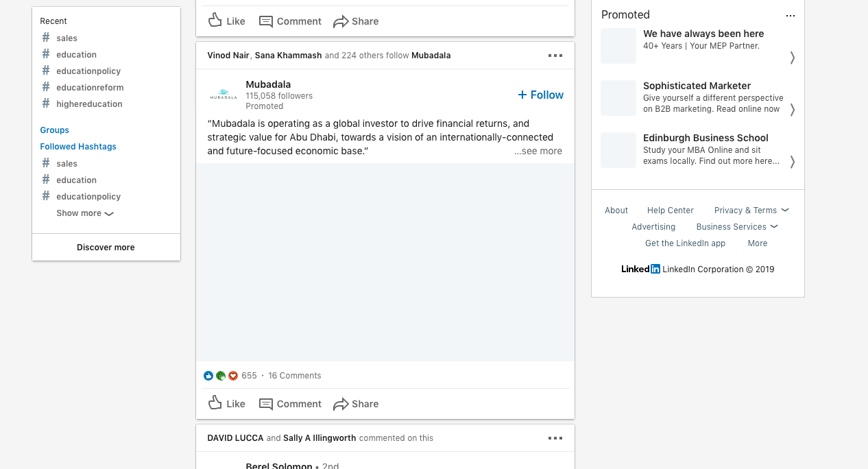Open the three-dot menu on the Mubadala post

point(555,56)
